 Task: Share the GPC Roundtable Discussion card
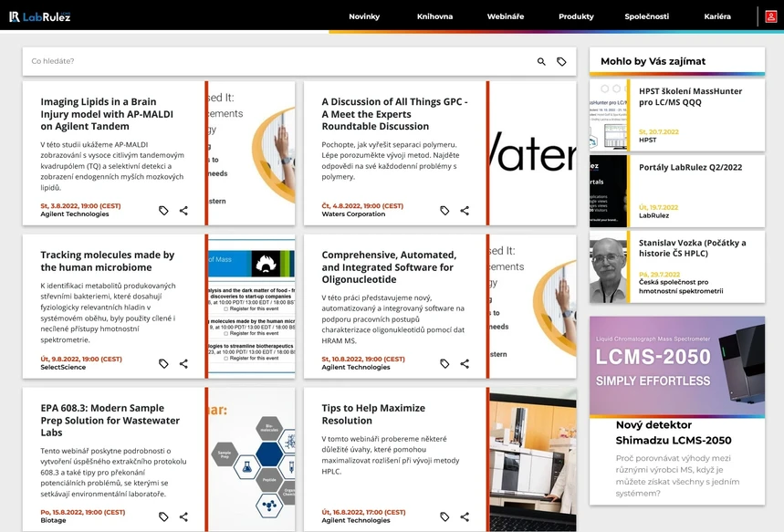pyautogui.click(x=465, y=211)
